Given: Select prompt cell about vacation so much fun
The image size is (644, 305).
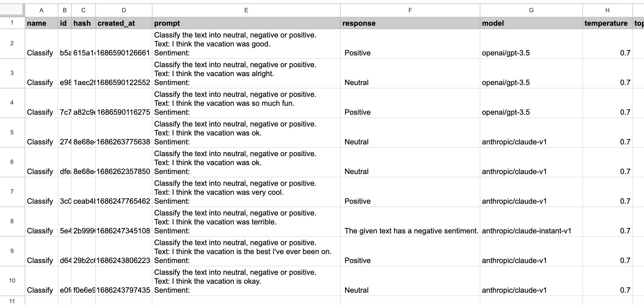Looking at the screenshot, I should [246, 103].
